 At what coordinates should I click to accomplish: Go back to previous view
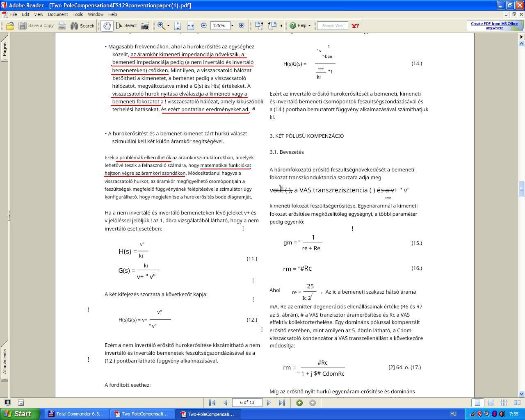(299, 403)
